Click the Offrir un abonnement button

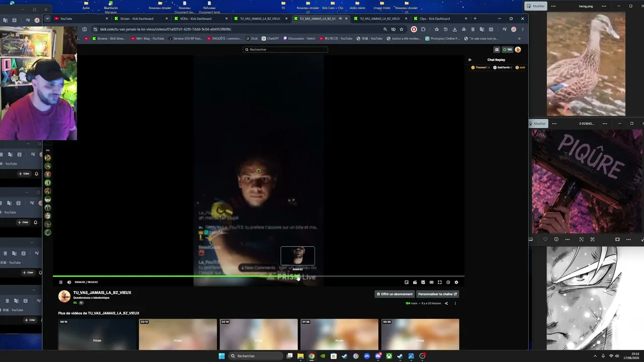point(394,294)
